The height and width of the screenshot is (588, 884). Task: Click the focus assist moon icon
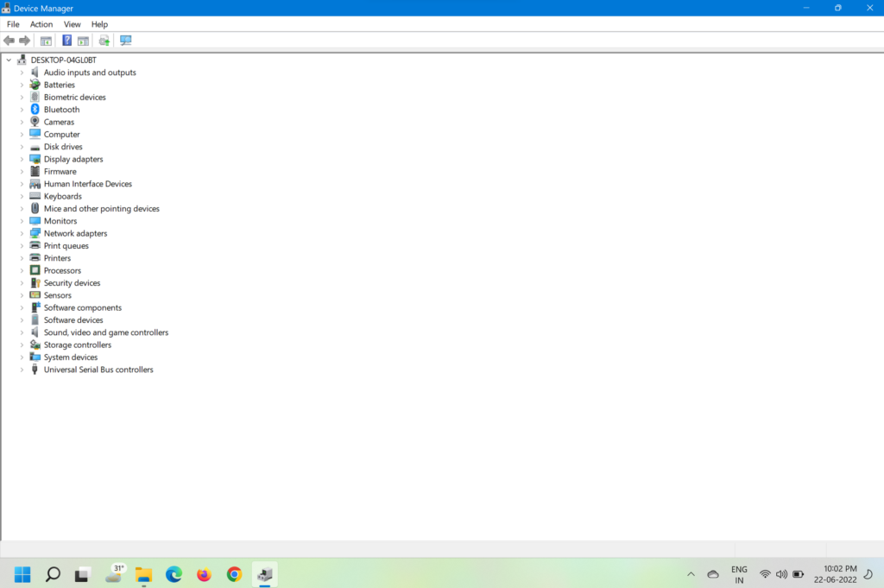pyautogui.click(x=868, y=574)
